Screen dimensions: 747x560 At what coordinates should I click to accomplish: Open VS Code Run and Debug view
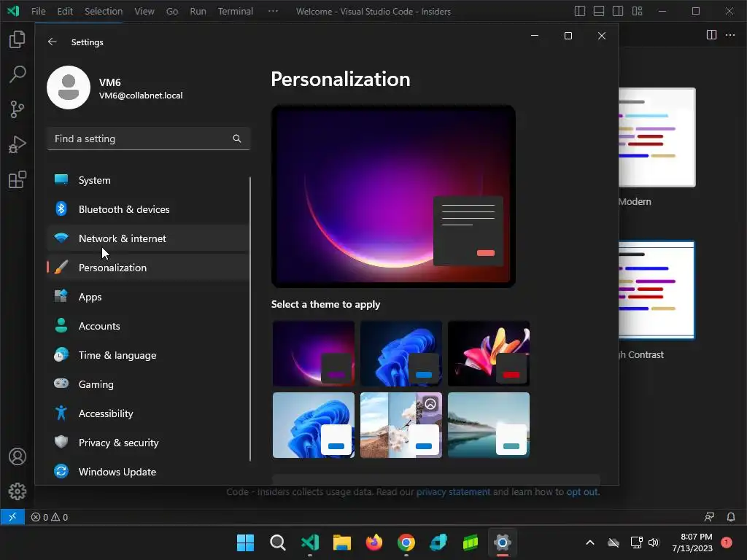18,144
